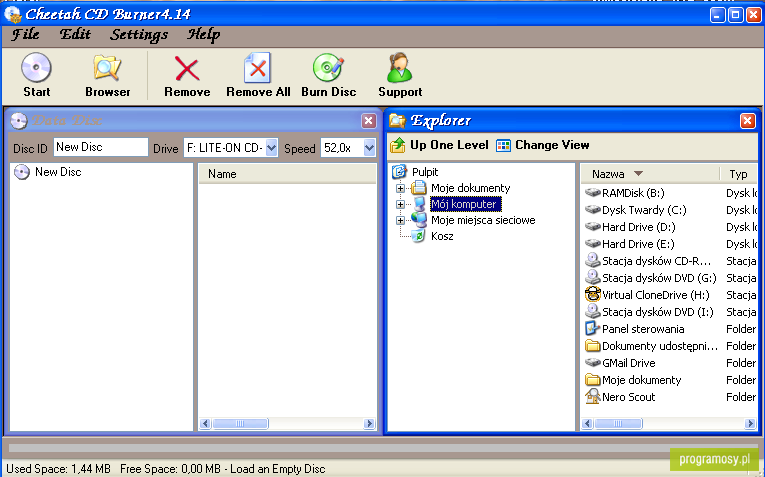Open the Help menu
Viewport: 765px width, 477px height.
(x=203, y=35)
